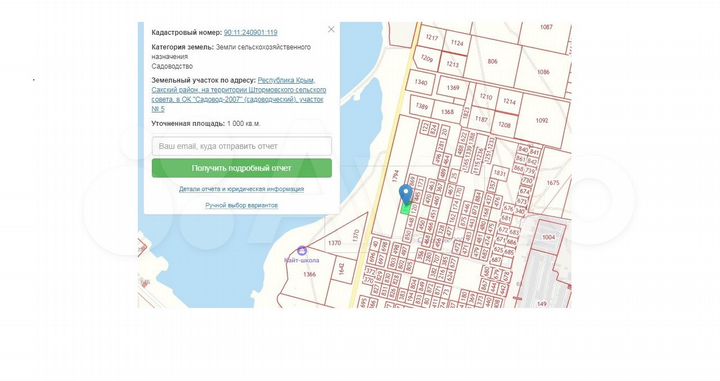The image size is (720, 381).
Task: Select parcel 1831 on map
Action: point(500,174)
